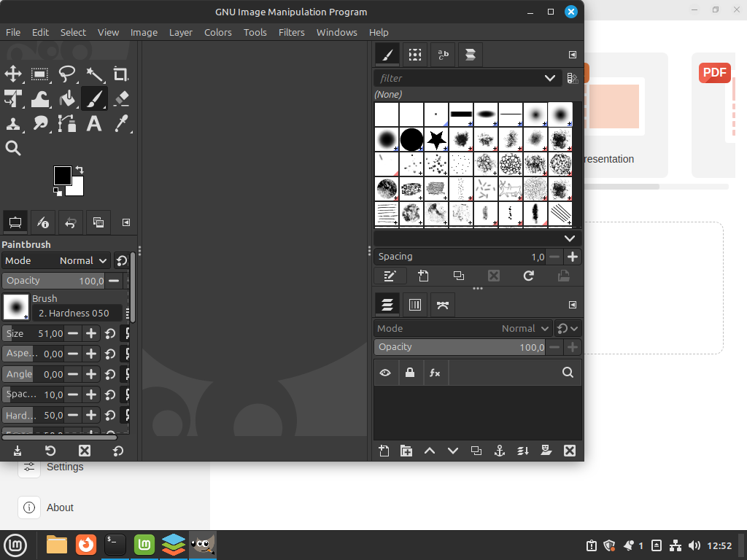Increase the brush Size value

click(91, 333)
